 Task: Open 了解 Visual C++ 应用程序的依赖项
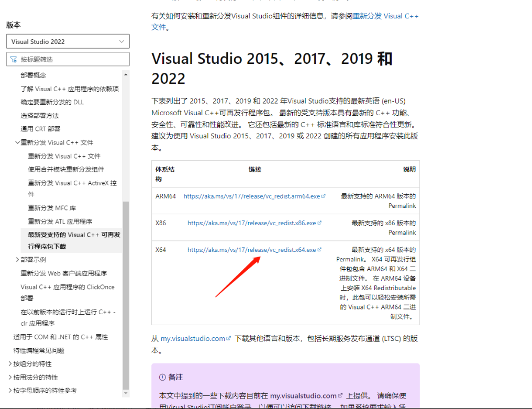pyautogui.click(x=70, y=89)
